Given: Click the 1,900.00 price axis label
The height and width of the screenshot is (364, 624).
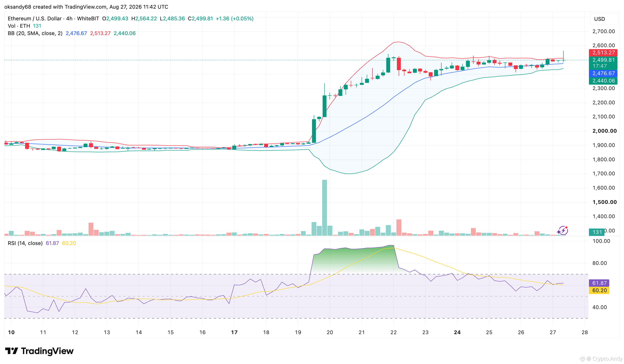Looking at the screenshot, I should pyautogui.click(x=604, y=145).
